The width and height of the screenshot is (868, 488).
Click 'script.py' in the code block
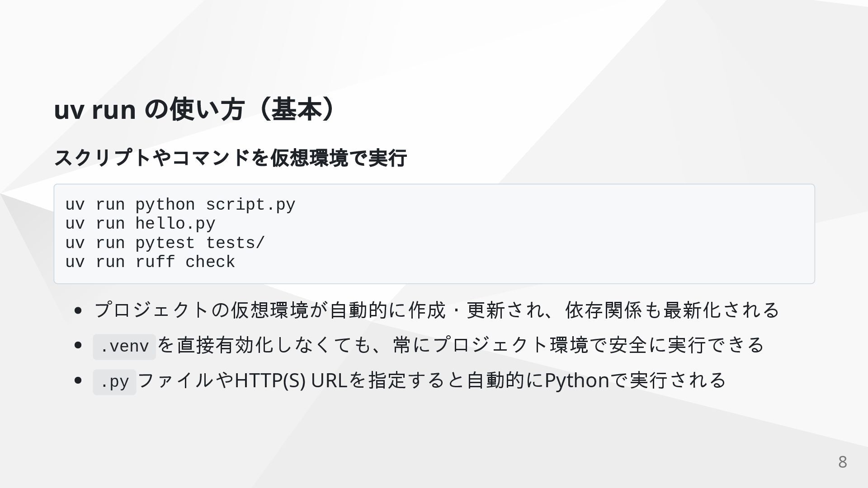click(x=250, y=205)
